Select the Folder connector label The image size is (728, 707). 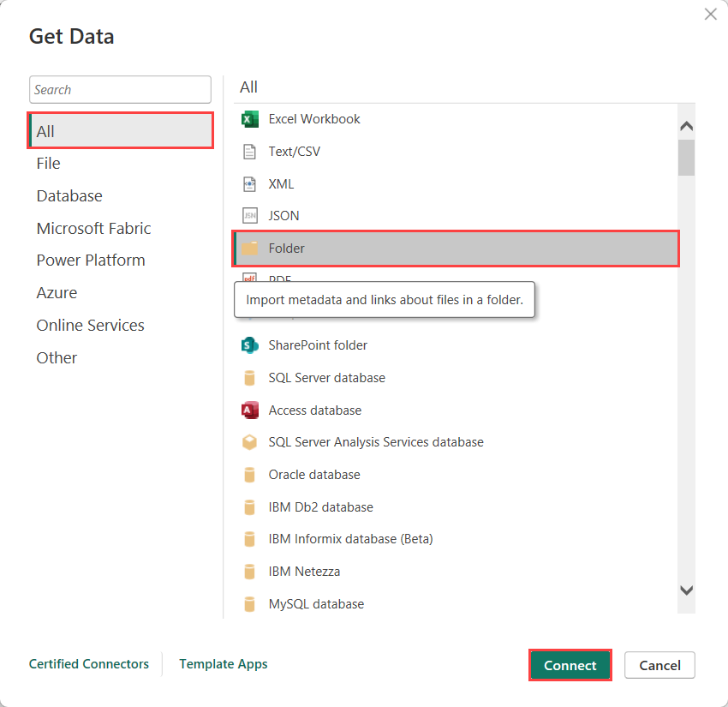point(286,249)
